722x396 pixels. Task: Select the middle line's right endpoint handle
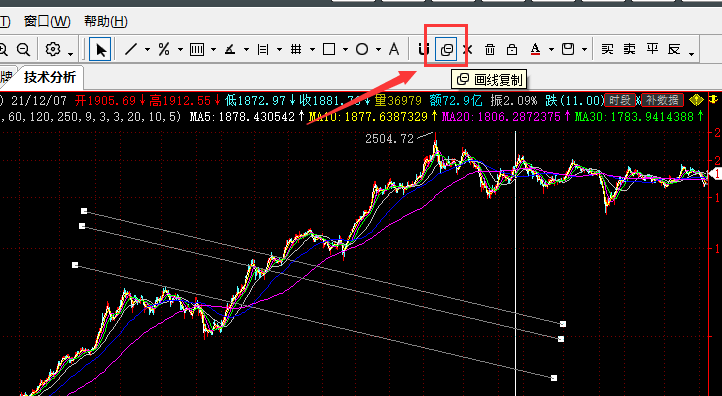[561, 339]
